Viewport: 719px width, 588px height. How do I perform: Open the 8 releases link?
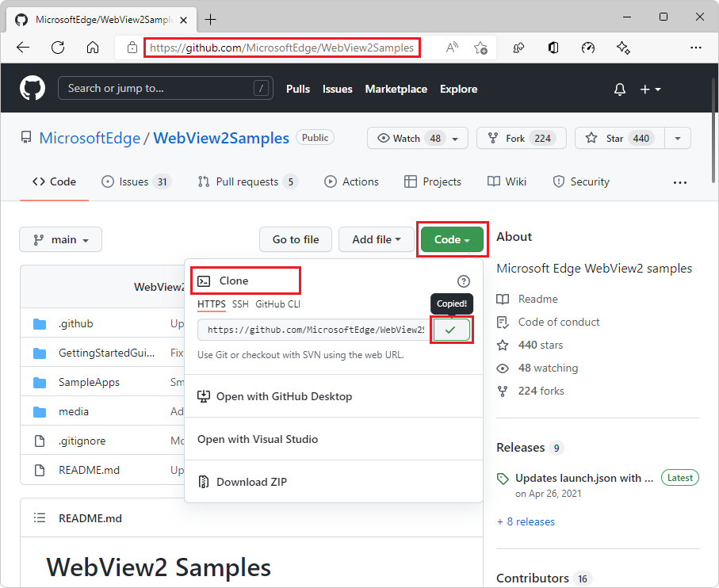coord(526,521)
